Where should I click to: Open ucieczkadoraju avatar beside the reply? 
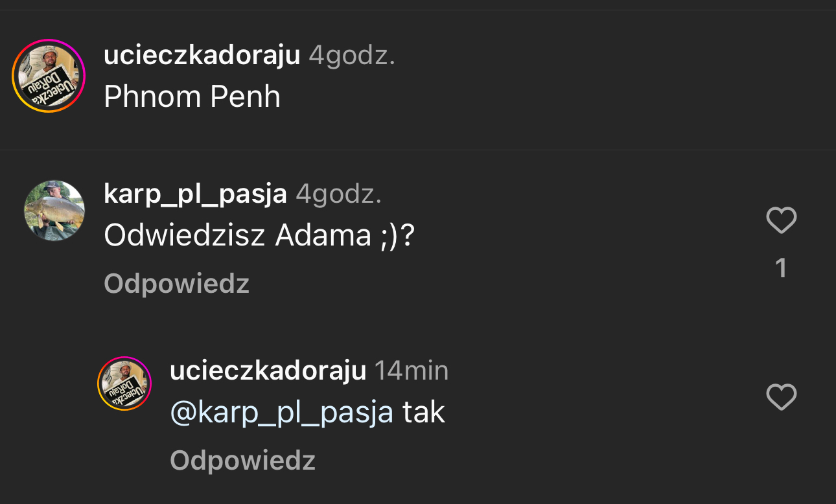(124, 384)
